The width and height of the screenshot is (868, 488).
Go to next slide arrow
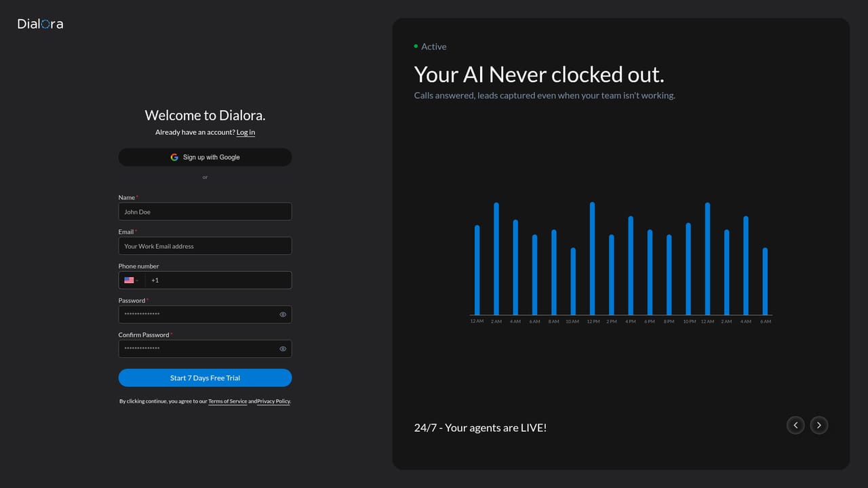pyautogui.click(x=819, y=425)
